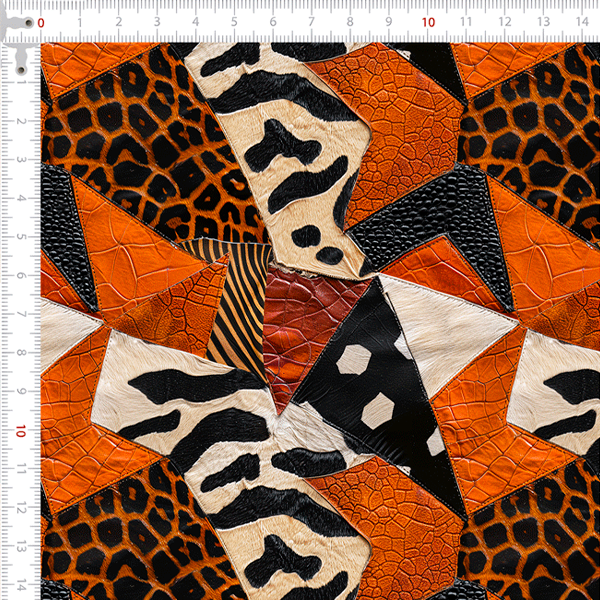Click the number 14 on the left ruler
This screenshot has height=600, width=600.
pyautogui.click(x=21, y=585)
